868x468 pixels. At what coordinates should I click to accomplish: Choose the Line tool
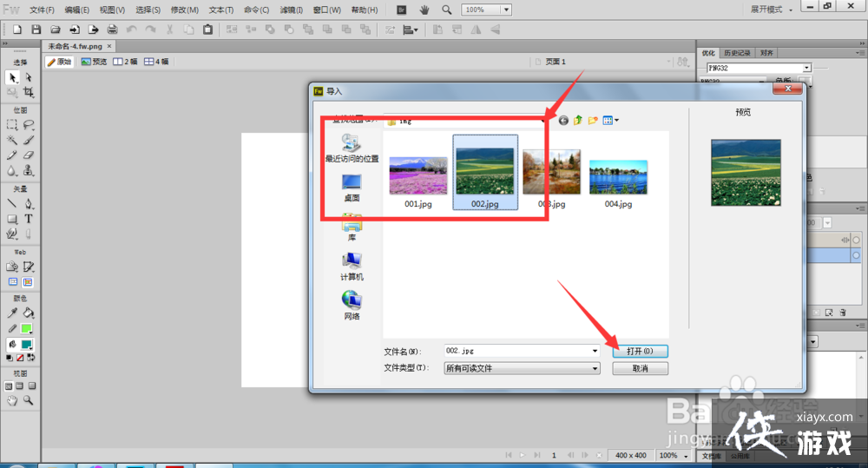click(12, 204)
